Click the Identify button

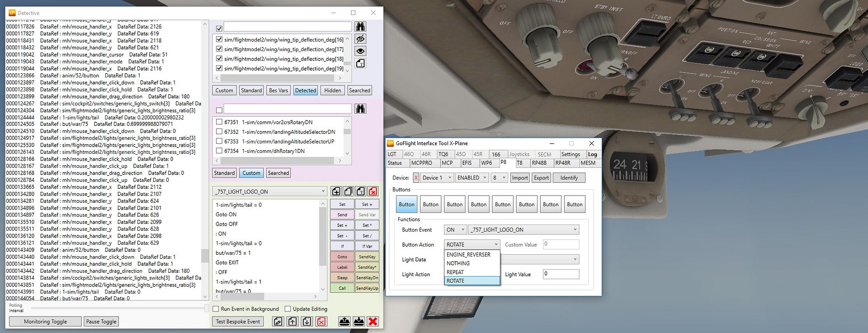(569, 178)
